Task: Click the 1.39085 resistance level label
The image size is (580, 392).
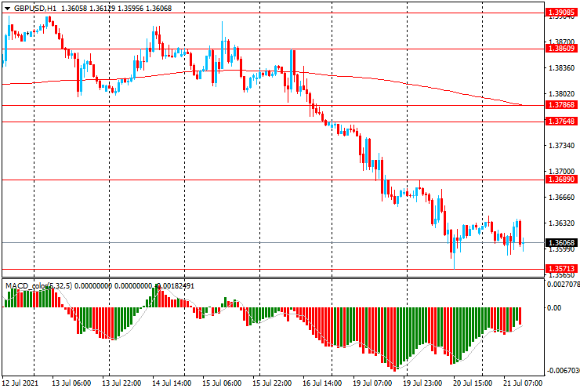Action: [x=561, y=13]
